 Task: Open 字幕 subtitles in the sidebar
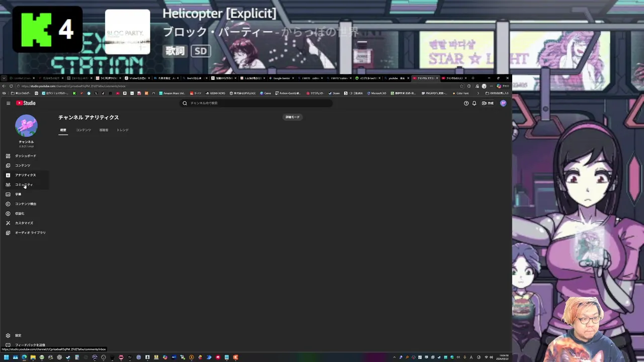coord(25,194)
